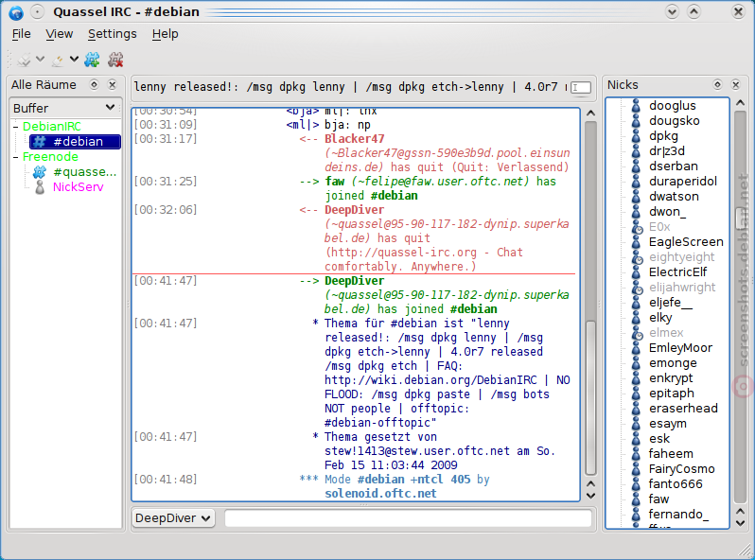This screenshot has height=560, width=755.
Task: Open the Help menu
Action: (x=166, y=34)
